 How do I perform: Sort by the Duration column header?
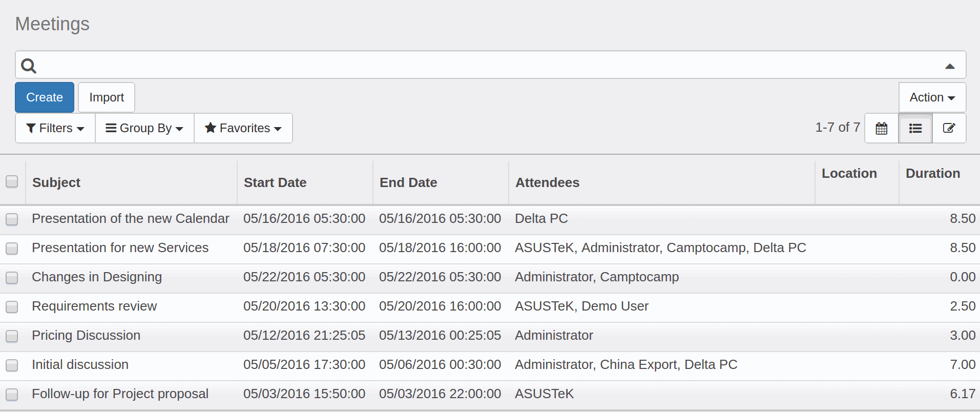932,173
